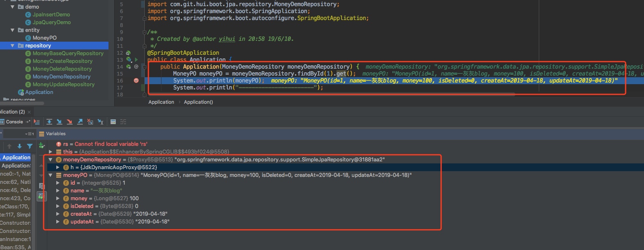This screenshot has width=644, height=250.
Task: Switch to the Console tab
Action: 14,122
